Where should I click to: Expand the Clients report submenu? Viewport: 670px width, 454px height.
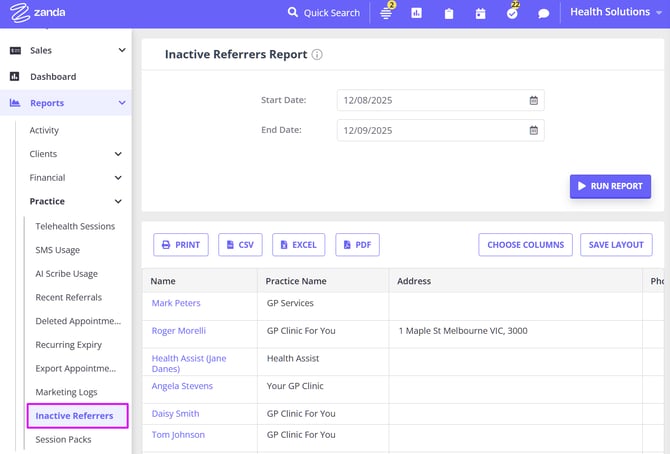click(118, 154)
